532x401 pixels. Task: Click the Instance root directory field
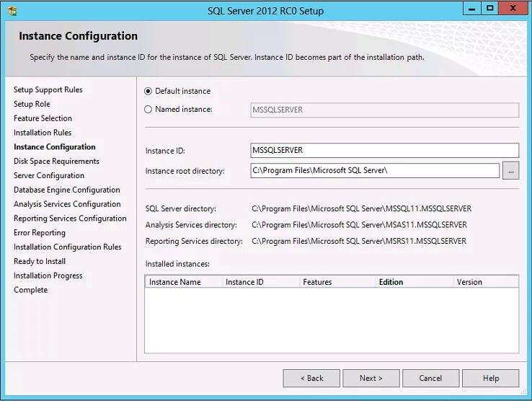pyautogui.click(x=375, y=170)
